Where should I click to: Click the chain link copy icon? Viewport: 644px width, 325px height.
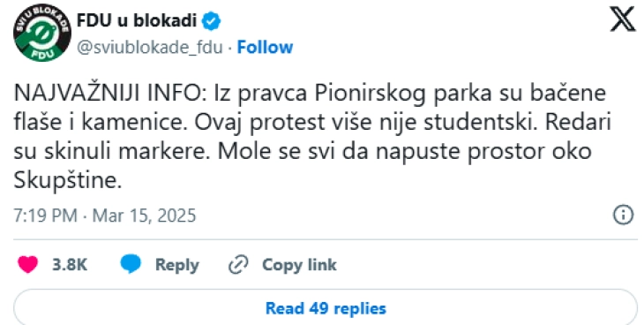coord(238,265)
